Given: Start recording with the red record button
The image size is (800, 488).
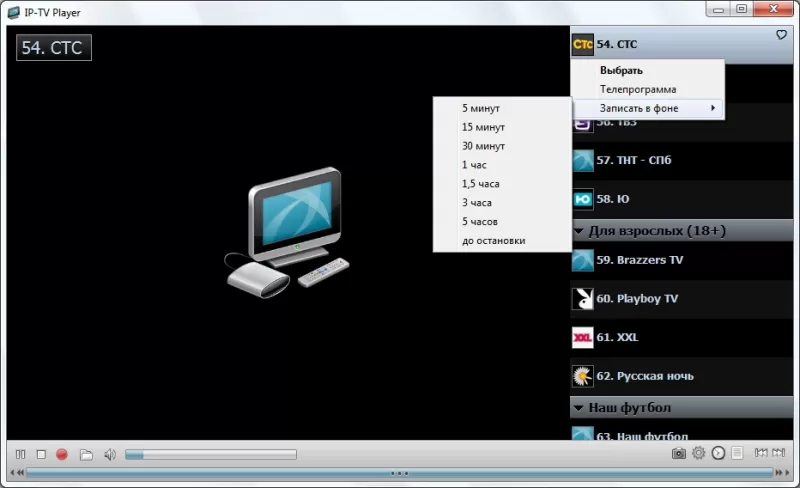Looking at the screenshot, I should (x=62, y=454).
